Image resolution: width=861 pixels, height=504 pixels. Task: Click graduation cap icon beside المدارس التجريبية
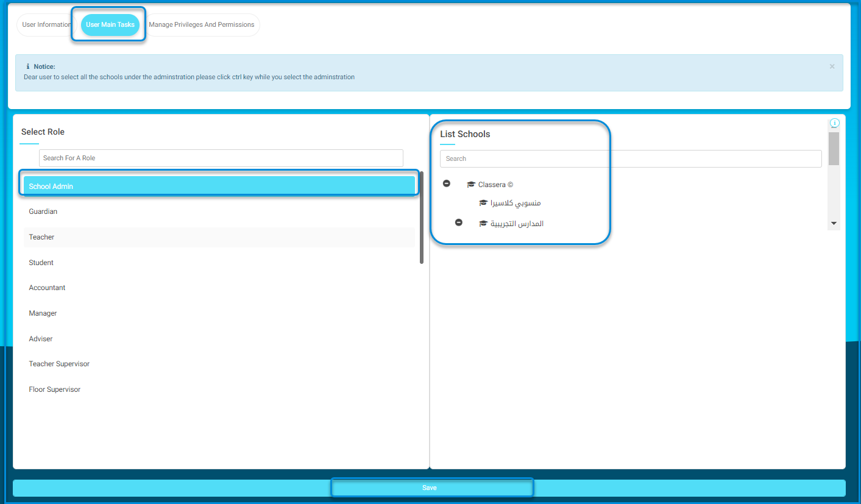[x=483, y=224]
